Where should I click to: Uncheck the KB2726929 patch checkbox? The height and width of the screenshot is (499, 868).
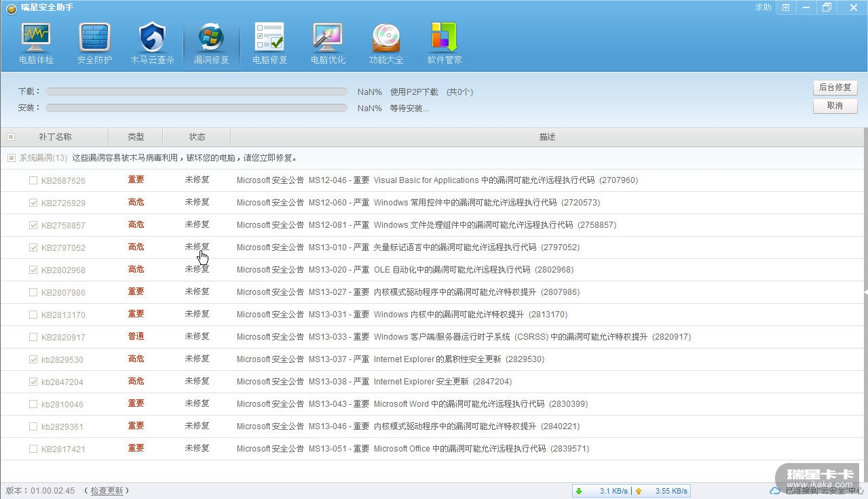point(33,203)
